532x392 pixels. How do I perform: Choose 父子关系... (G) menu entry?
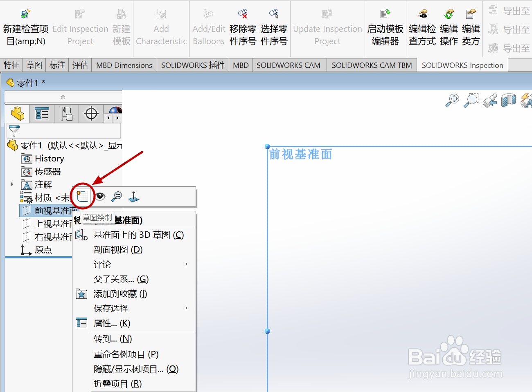coord(134,279)
